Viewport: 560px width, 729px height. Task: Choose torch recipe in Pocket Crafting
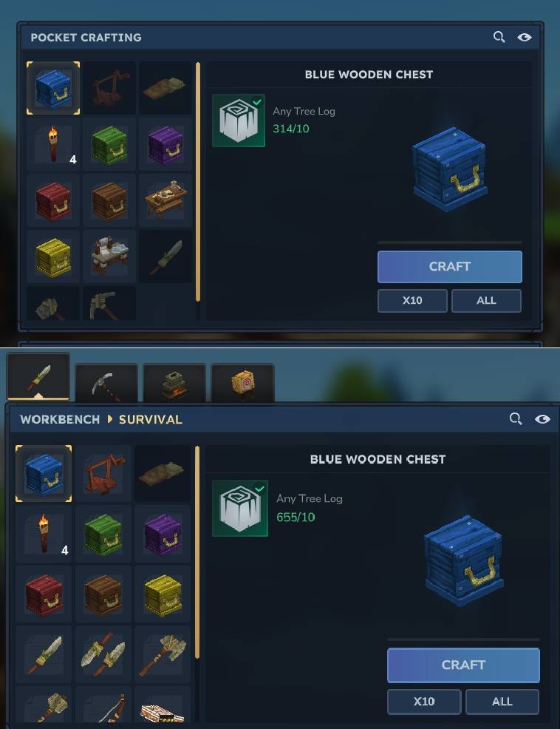point(53,145)
